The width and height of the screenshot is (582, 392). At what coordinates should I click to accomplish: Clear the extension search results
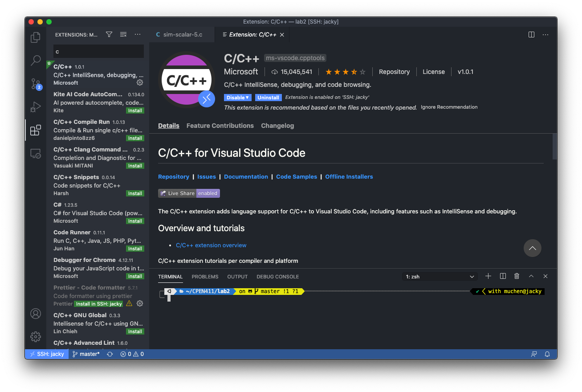tap(123, 34)
